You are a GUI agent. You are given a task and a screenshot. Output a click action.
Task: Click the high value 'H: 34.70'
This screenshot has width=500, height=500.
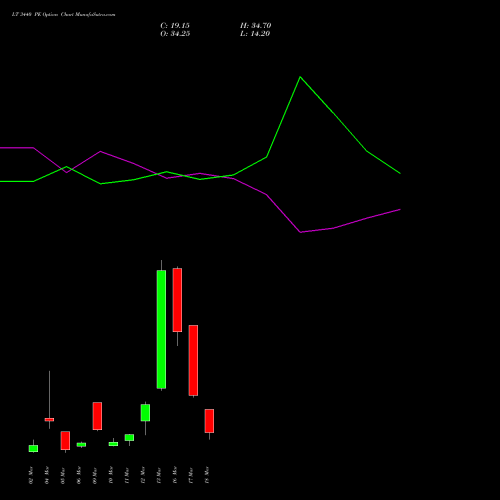point(255,26)
